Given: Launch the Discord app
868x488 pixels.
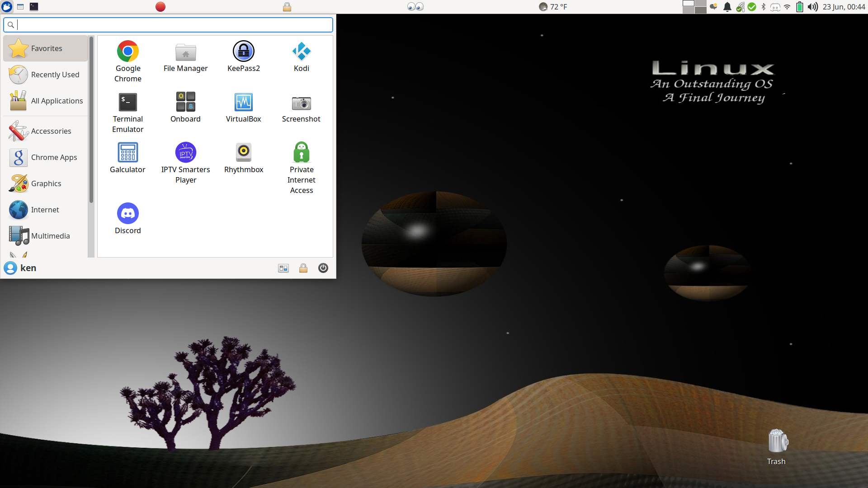Looking at the screenshot, I should (128, 219).
